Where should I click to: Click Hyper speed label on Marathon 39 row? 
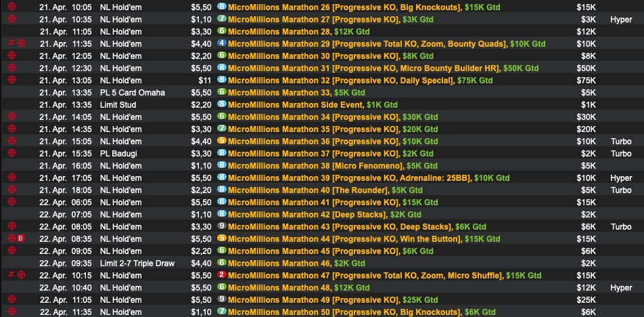pyautogui.click(x=621, y=178)
